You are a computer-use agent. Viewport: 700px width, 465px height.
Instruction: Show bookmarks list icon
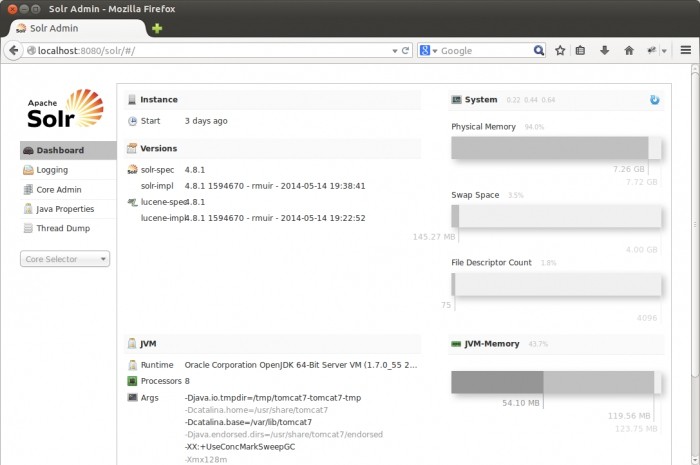(580, 50)
